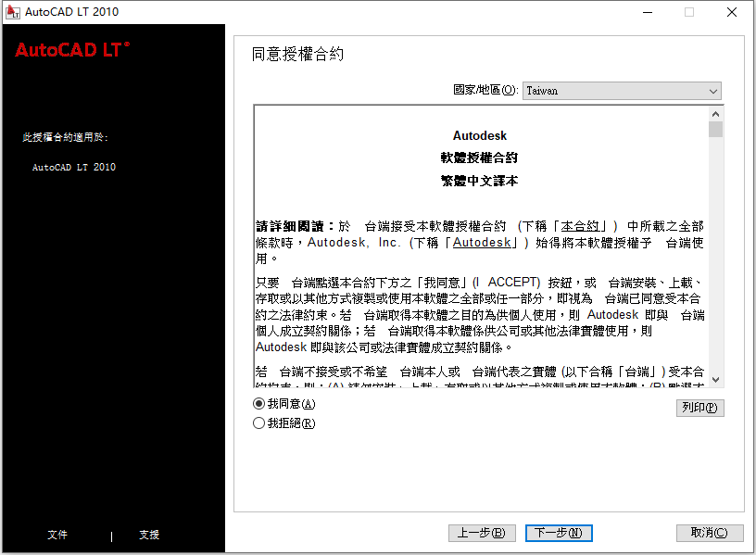Screen dimensions: 756x555
Task: Click the 列印(P) print button
Action: tap(699, 408)
